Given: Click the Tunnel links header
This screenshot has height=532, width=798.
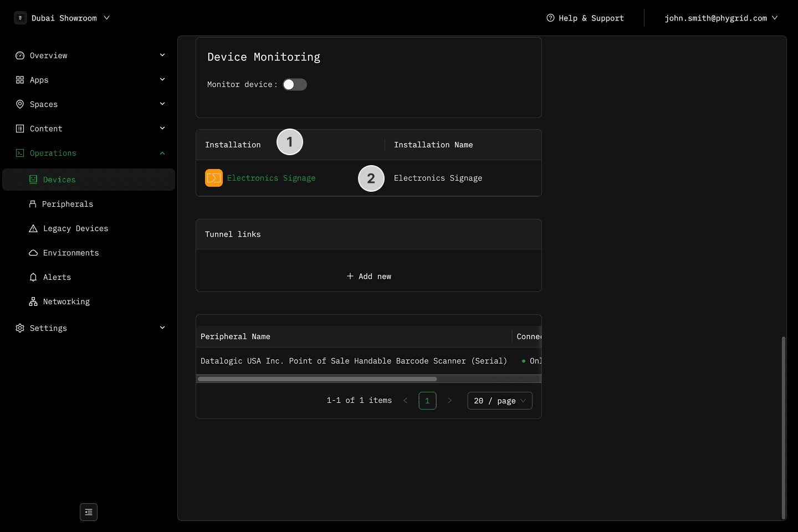Looking at the screenshot, I should (x=369, y=234).
